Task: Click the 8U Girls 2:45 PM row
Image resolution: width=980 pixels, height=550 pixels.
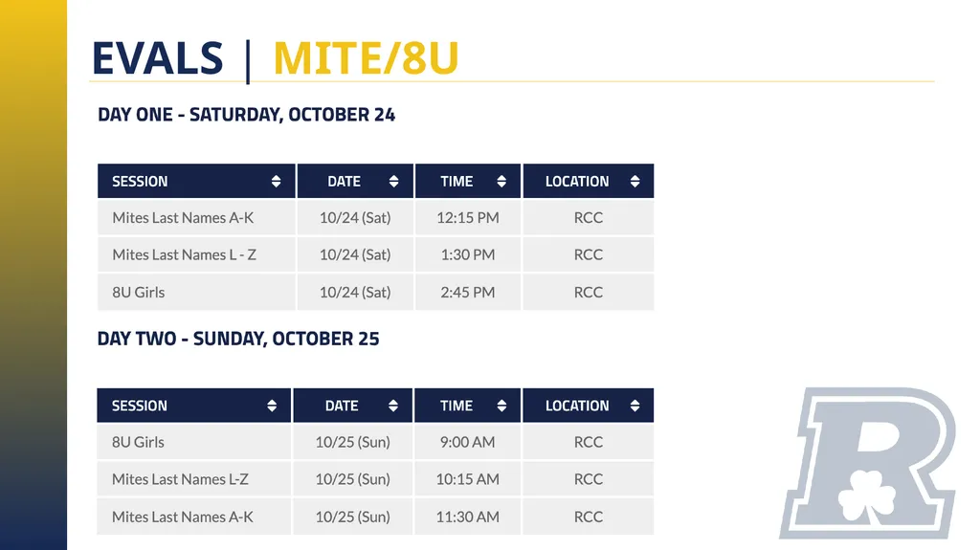Action: (x=375, y=292)
